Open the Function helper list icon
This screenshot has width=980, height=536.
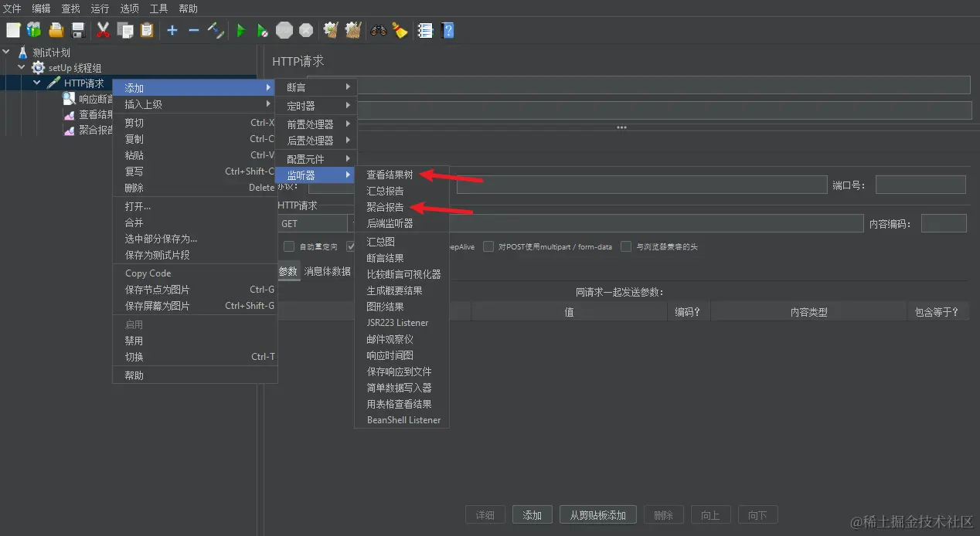pos(425,30)
